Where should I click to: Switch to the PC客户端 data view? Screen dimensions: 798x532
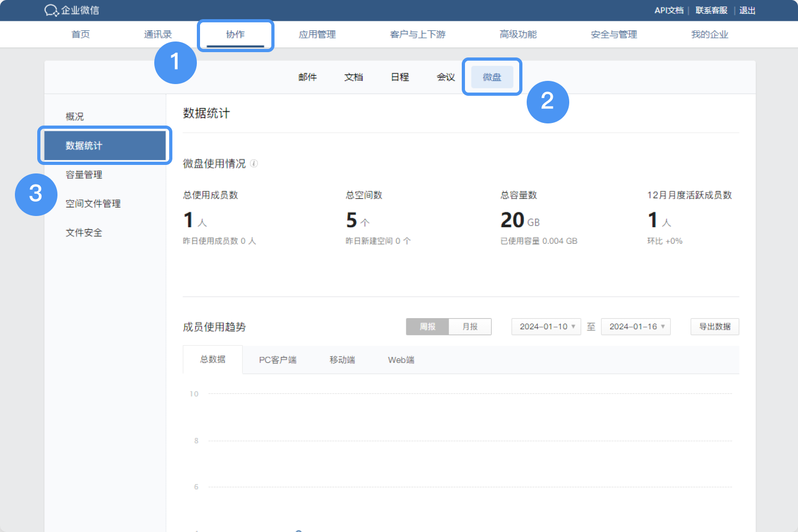point(278,360)
